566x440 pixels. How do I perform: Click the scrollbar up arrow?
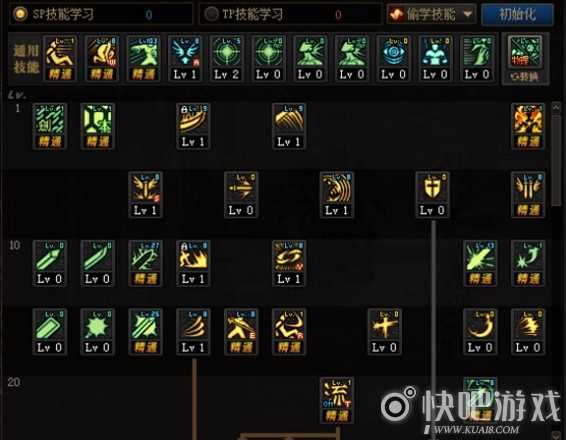coord(556,107)
